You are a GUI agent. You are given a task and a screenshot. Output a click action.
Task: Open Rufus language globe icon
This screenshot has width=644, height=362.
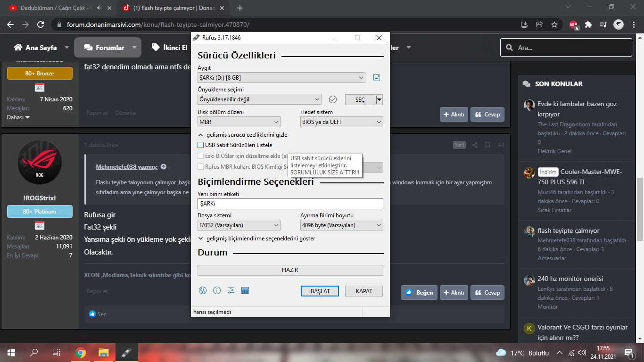click(x=203, y=290)
